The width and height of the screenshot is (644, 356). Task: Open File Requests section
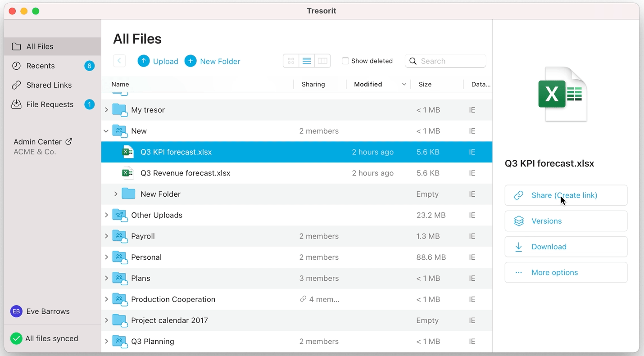pyautogui.click(x=52, y=104)
